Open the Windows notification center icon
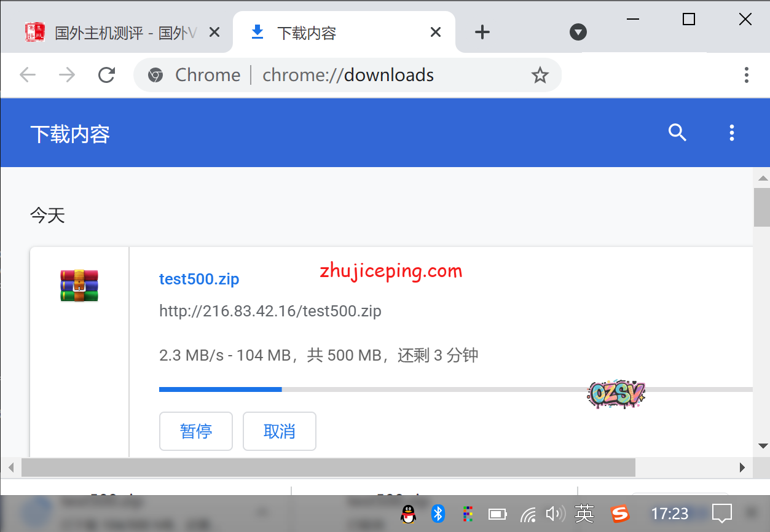 coord(722,514)
